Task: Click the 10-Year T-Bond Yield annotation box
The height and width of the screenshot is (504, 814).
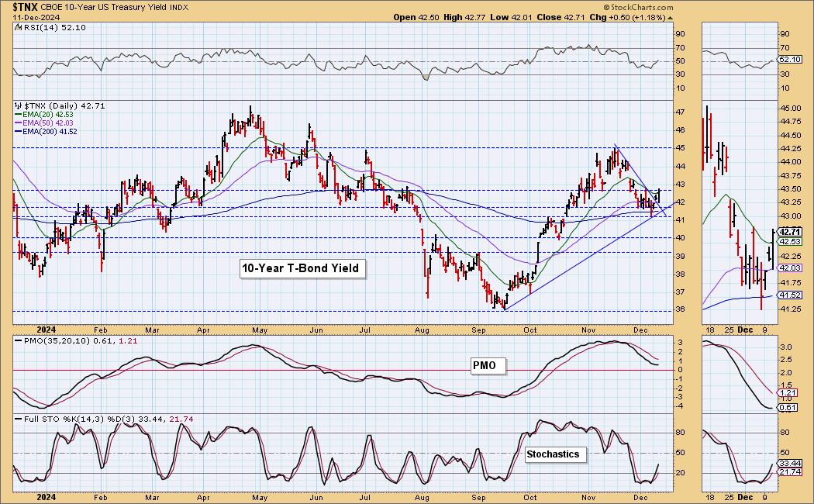Action: pyautogui.click(x=301, y=268)
